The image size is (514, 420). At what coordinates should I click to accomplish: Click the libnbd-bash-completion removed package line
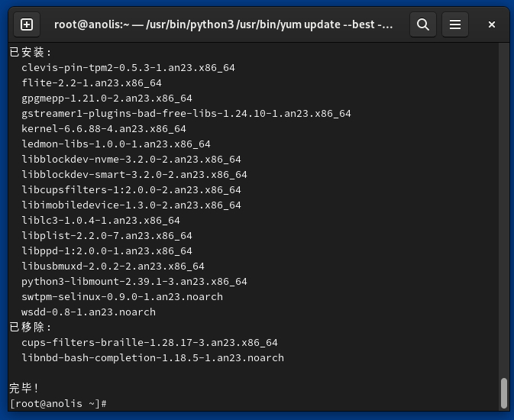[153, 357]
